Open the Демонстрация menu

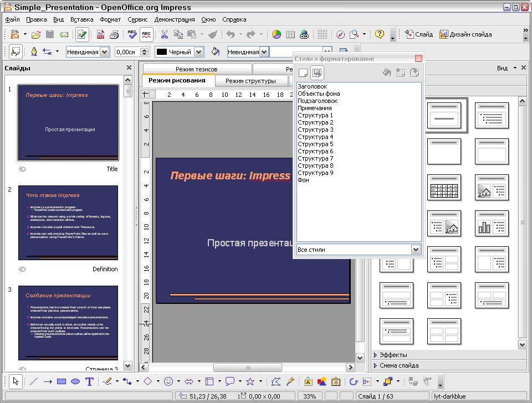pos(175,20)
